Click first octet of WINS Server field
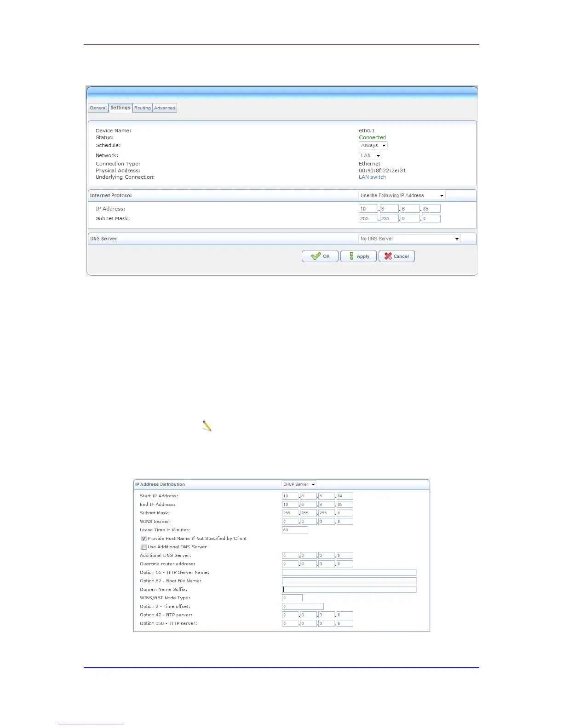Viewport: 563px width, 728px height. (x=290, y=522)
